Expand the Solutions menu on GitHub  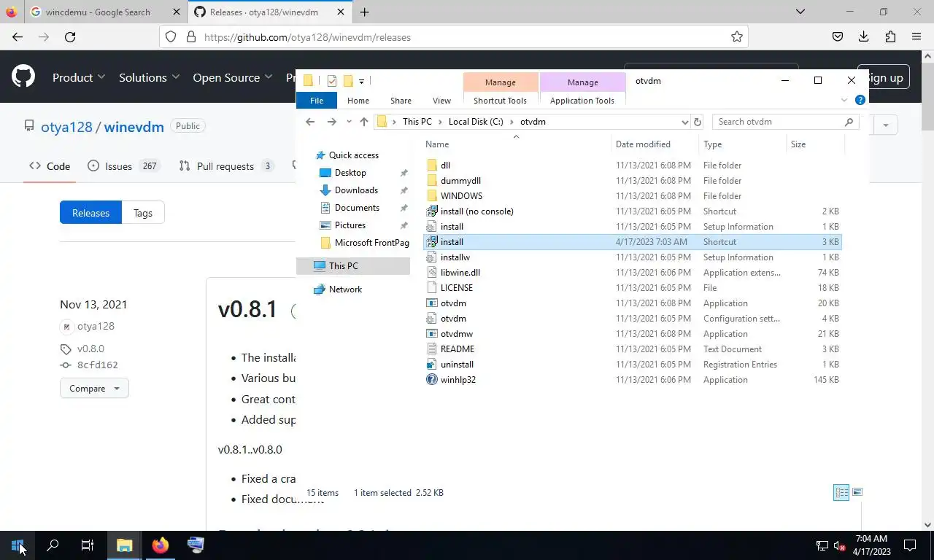tap(150, 77)
